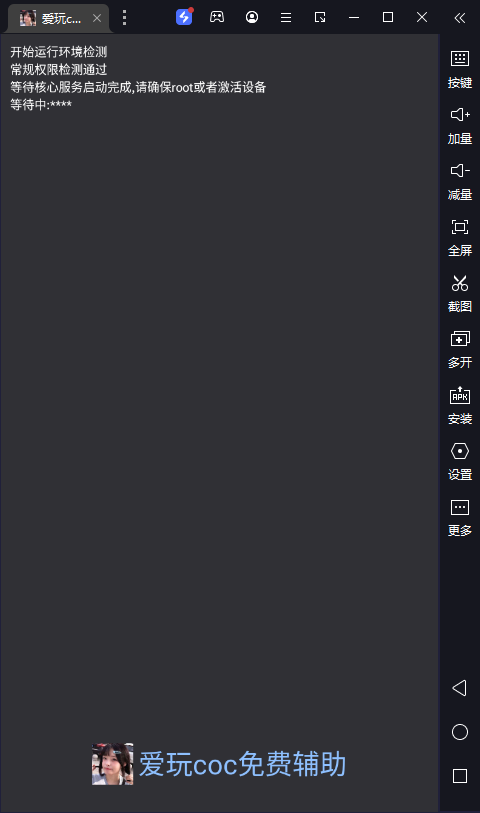Viewport: 480px width, 813px height.
Task: Open the user account profile icon
Action: [252, 18]
